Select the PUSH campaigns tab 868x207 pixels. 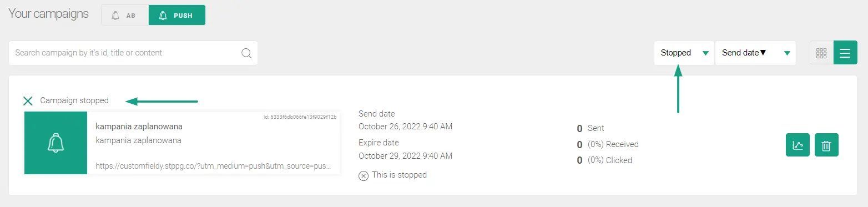pyautogui.click(x=177, y=16)
